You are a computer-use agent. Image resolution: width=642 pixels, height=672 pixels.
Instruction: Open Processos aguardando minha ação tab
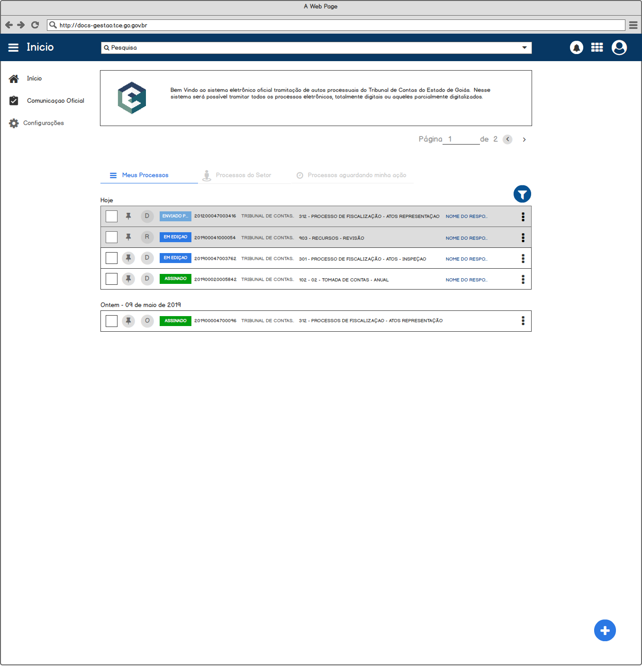356,175
